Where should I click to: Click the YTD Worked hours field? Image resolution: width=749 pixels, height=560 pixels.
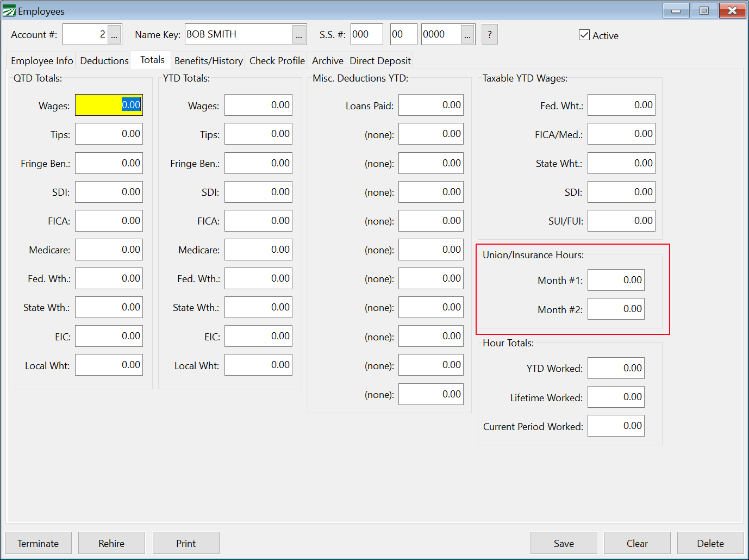[616, 368]
